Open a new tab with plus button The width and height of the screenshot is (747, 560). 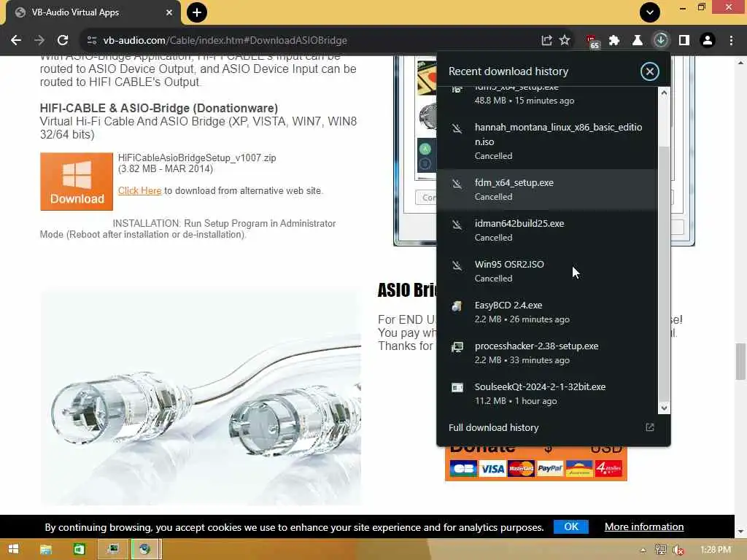197,12
